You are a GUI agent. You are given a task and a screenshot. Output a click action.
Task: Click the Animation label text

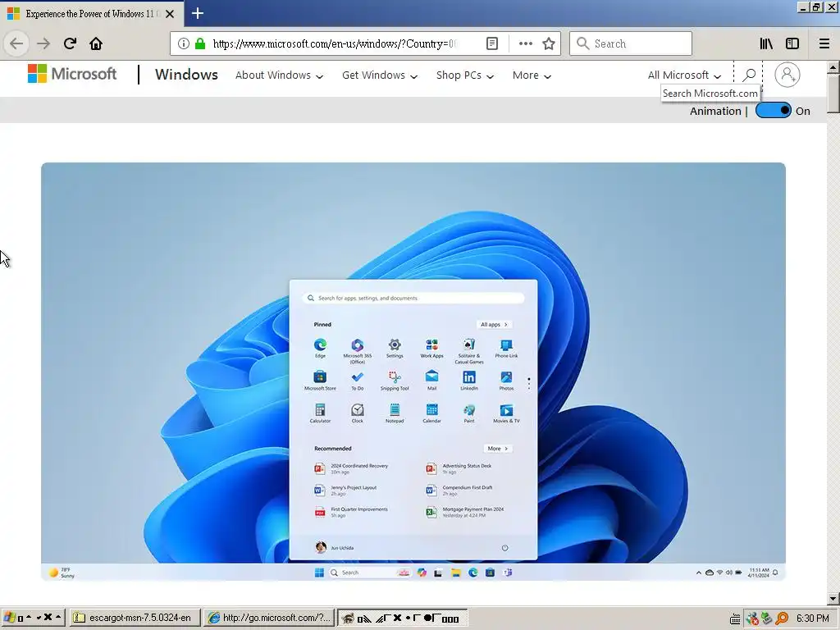pyautogui.click(x=715, y=111)
